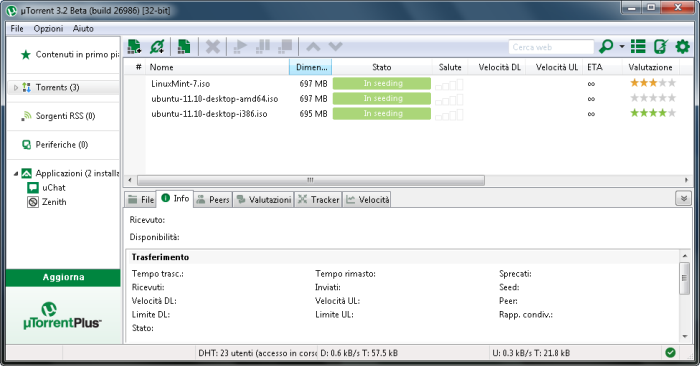Viewport: 700px width, 366px height.
Task: Click the µTorrentPlus banner
Action: (x=62, y=316)
